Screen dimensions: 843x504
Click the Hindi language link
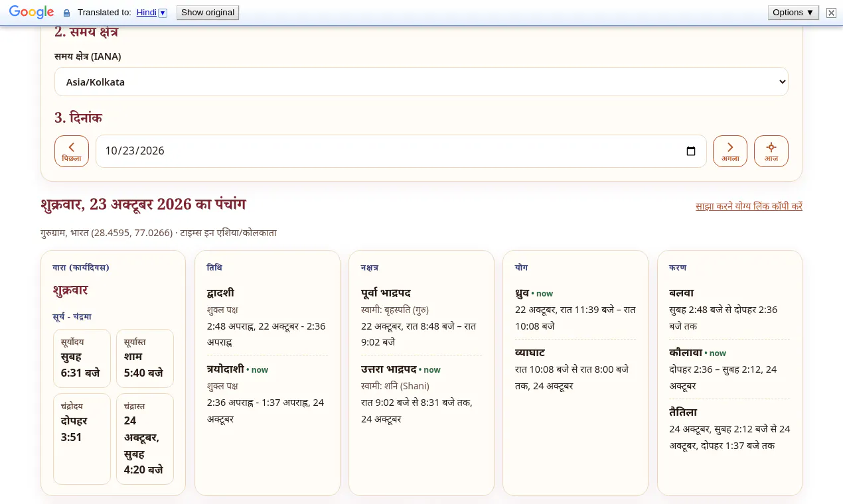click(147, 13)
